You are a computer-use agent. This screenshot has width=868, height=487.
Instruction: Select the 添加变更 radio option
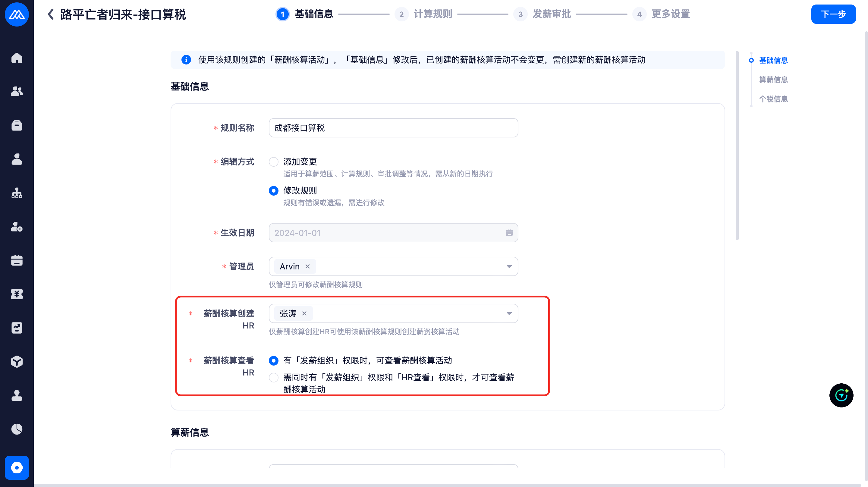(x=274, y=162)
